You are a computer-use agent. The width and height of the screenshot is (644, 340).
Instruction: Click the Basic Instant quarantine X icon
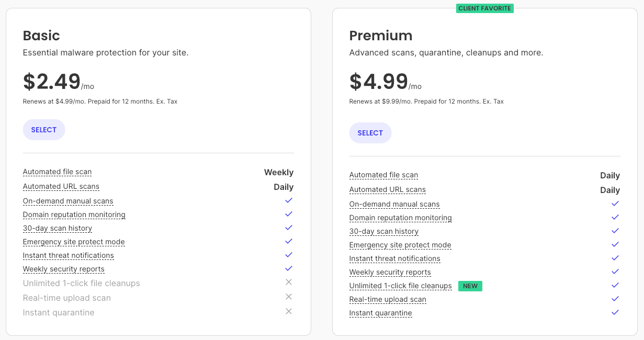tap(288, 311)
